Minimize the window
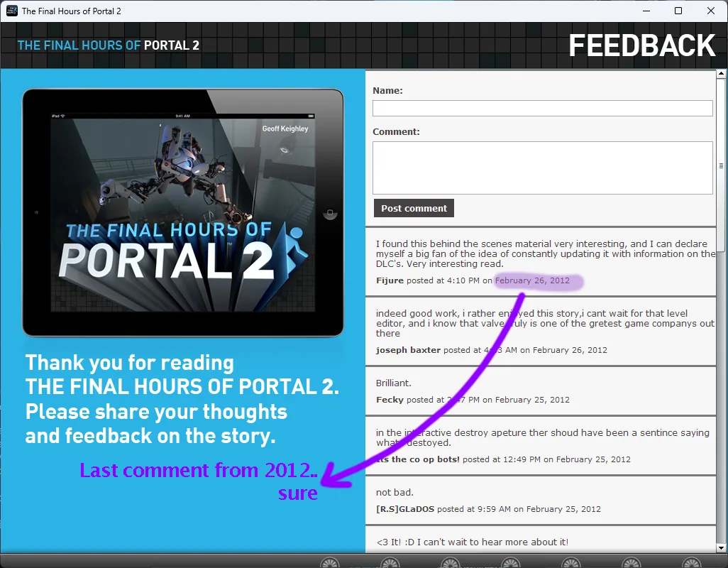The image size is (728, 568). click(x=646, y=11)
